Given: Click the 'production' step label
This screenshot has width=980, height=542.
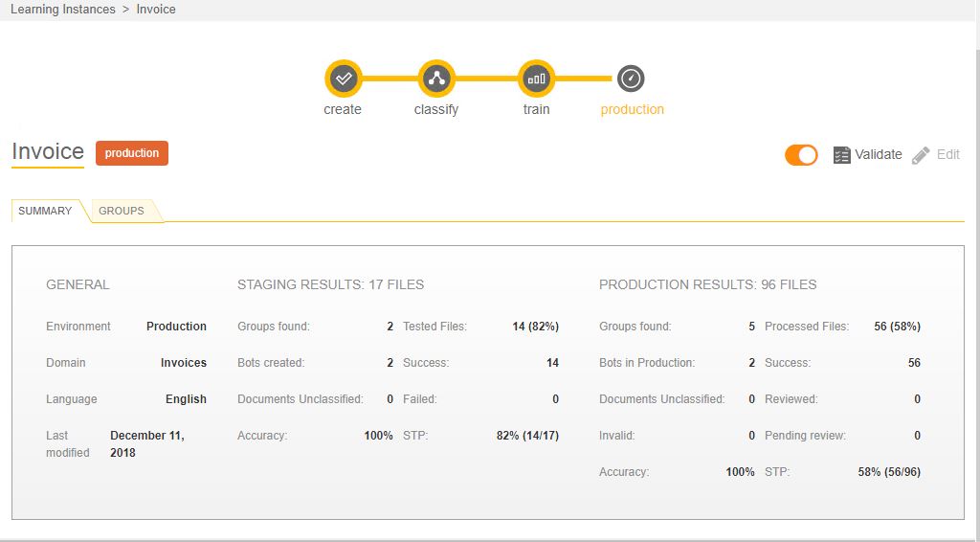Looking at the screenshot, I should (x=632, y=109).
